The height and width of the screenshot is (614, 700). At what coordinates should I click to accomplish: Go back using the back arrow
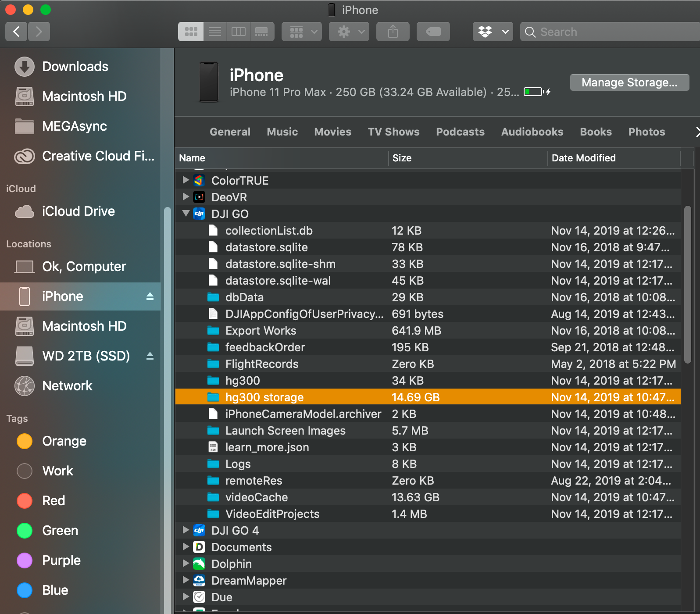coord(17,32)
